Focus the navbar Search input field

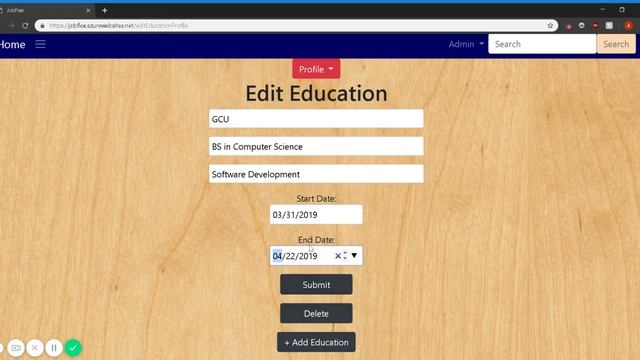542,44
